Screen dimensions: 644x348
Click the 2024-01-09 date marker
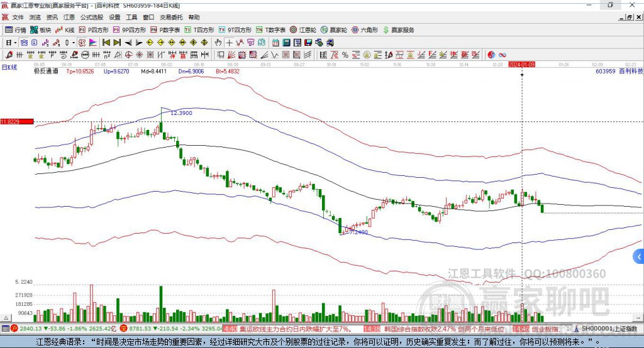521,65
